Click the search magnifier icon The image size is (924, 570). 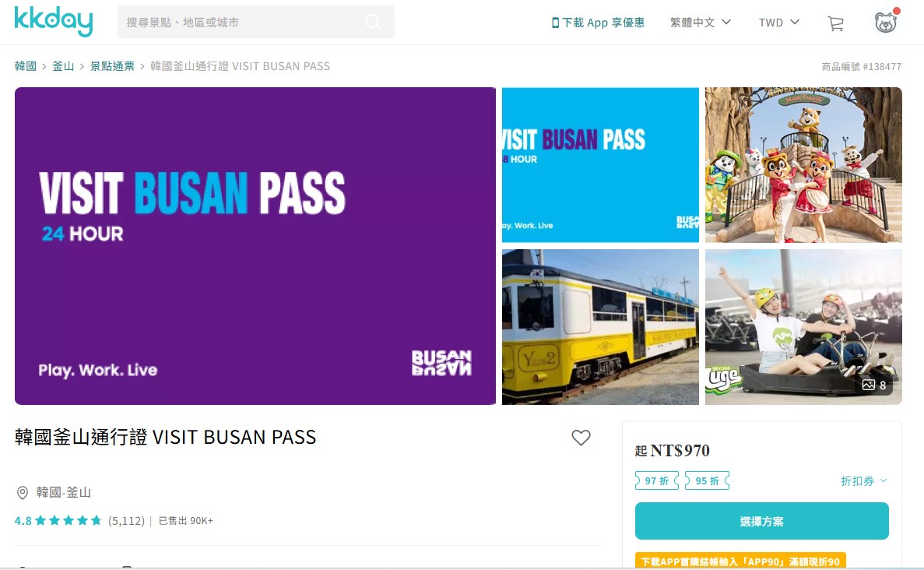point(372,23)
